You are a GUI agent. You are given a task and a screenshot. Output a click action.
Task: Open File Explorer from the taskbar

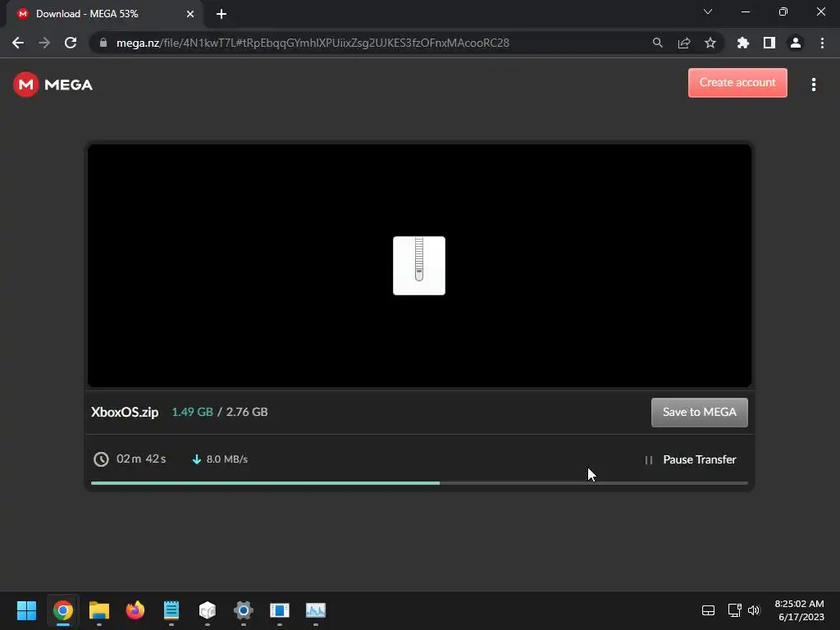99,610
